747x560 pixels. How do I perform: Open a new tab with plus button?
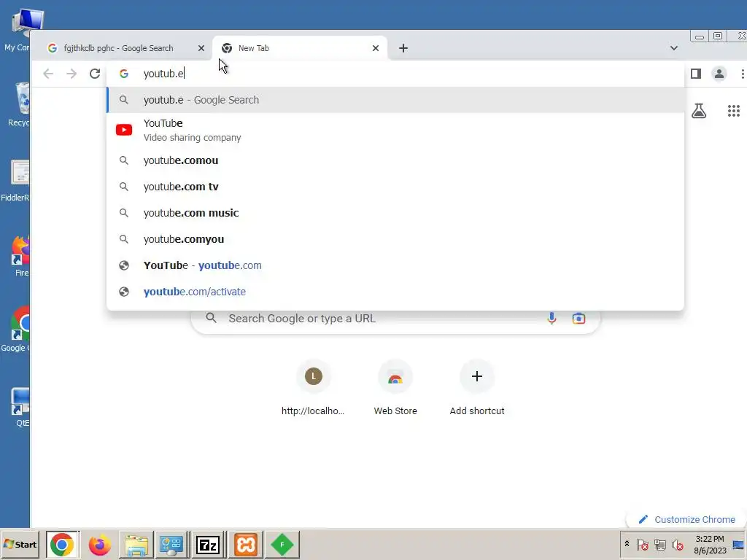click(403, 48)
